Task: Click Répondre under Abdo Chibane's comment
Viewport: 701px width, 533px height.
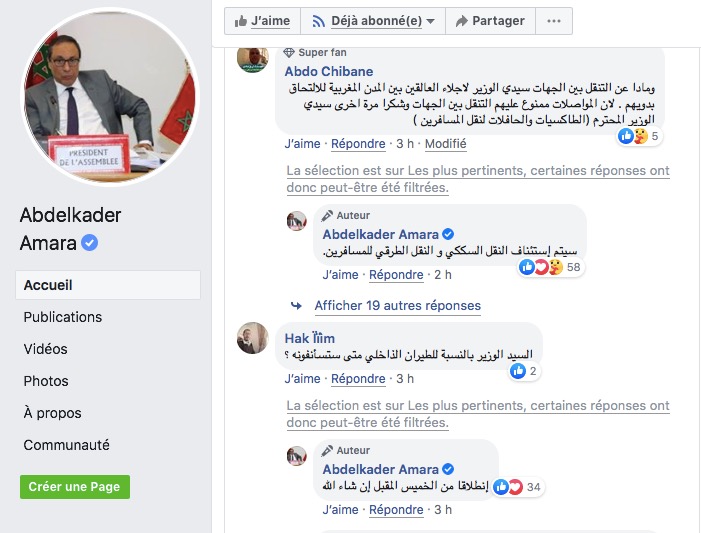Action: 358,144
